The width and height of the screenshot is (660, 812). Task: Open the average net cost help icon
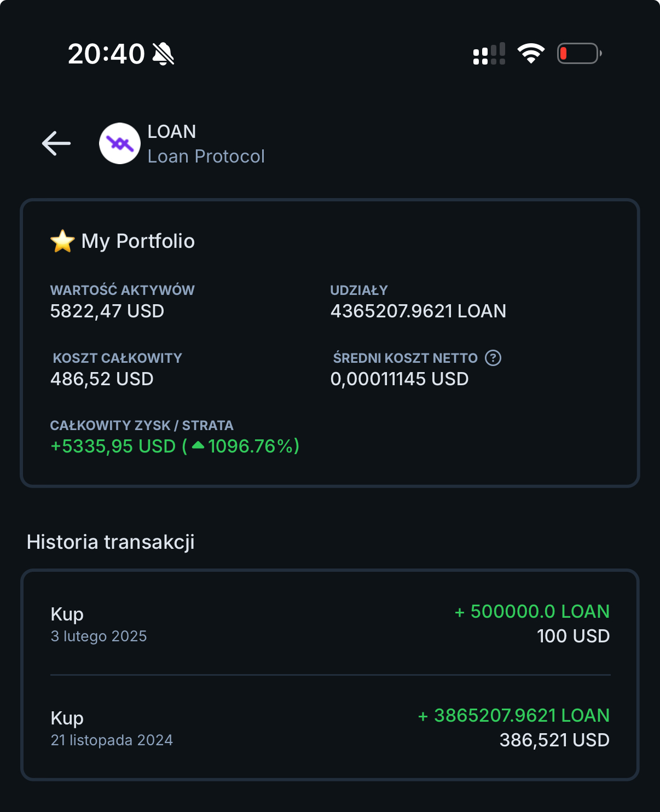click(x=493, y=358)
